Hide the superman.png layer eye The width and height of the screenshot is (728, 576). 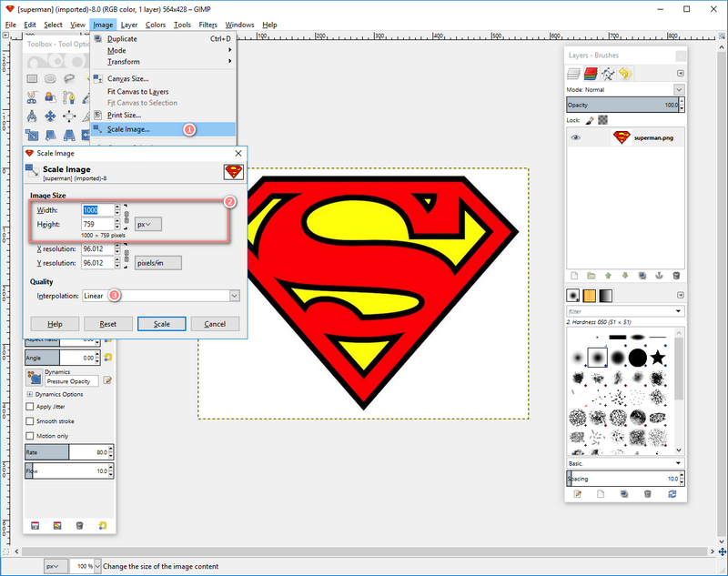[576, 138]
